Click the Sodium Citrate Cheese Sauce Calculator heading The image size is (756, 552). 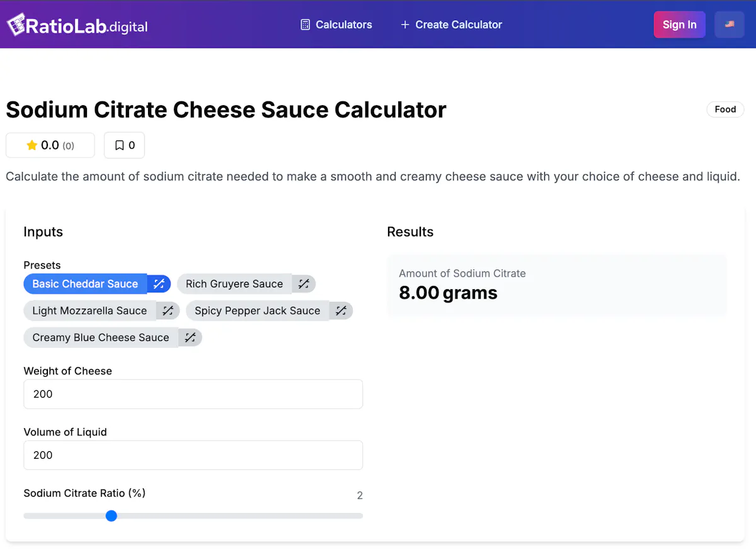tap(226, 110)
